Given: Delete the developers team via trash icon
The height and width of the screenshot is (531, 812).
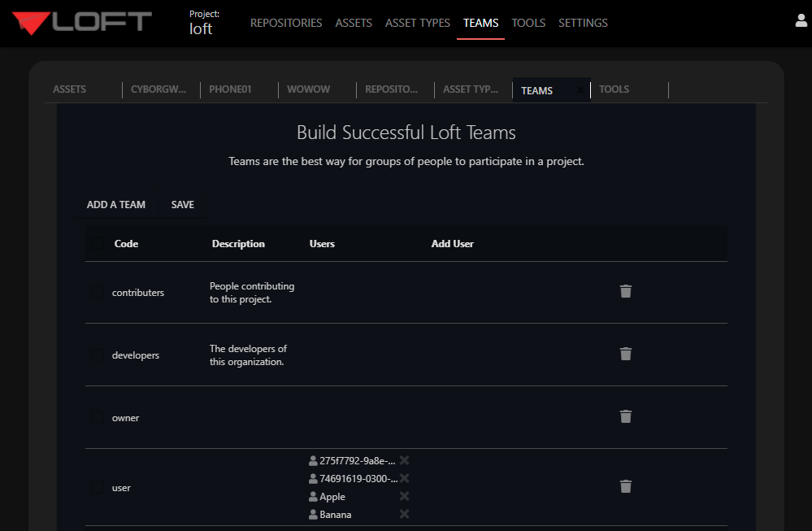Looking at the screenshot, I should (x=625, y=354).
